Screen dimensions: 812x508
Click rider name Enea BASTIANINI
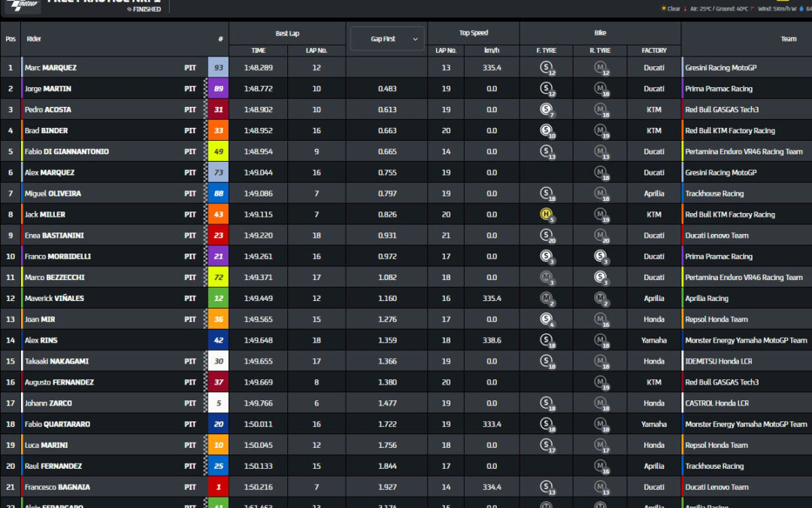click(x=54, y=236)
